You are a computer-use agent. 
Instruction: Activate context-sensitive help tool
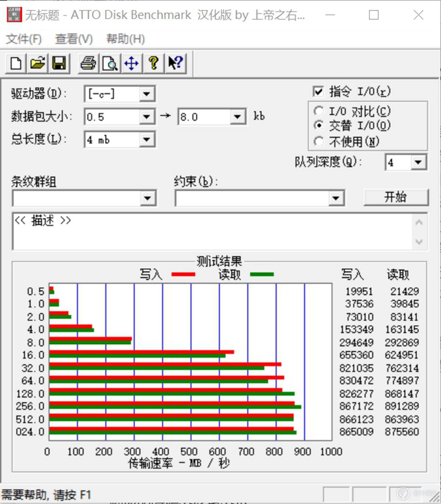[175, 63]
